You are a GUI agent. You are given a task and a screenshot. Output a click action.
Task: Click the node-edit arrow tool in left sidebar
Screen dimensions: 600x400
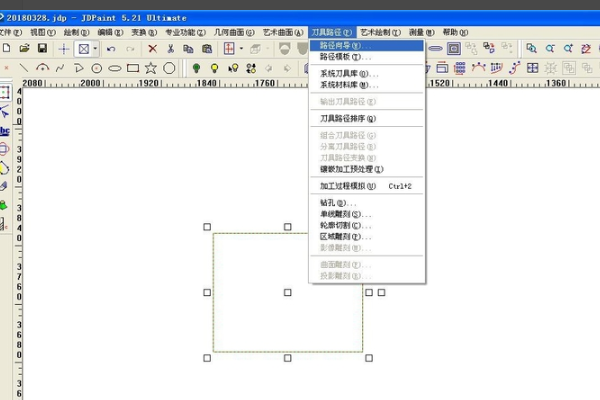point(5,111)
